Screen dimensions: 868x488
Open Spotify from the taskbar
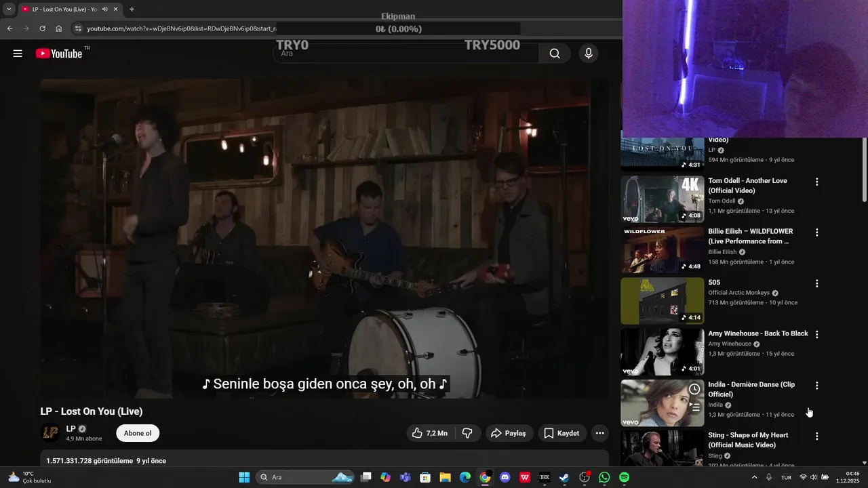pyautogui.click(x=624, y=477)
